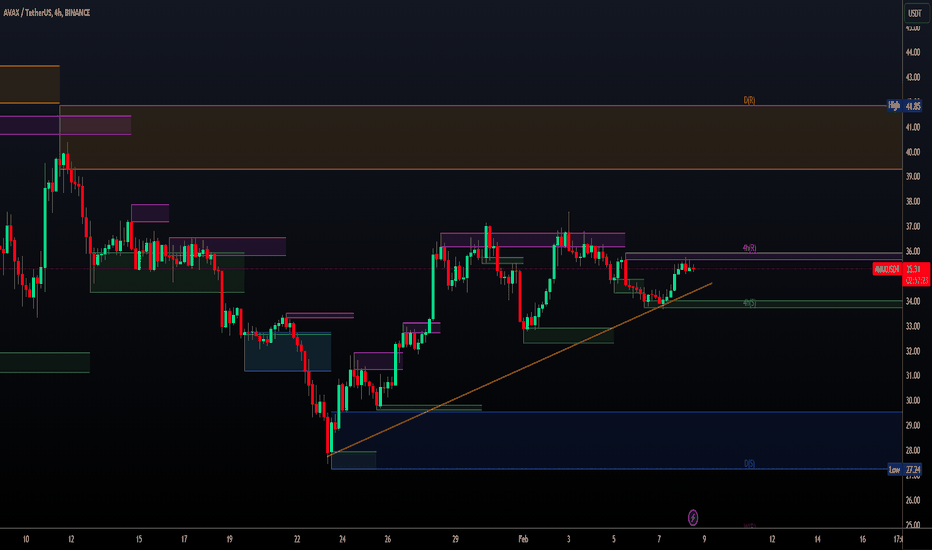Screen dimensions: 932x550
Task: Click the purple lightning event icon
Action: point(693,517)
